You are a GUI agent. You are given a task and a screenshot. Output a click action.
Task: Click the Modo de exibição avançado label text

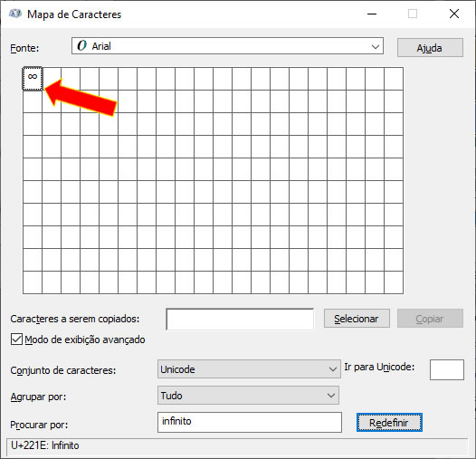point(85,339)
